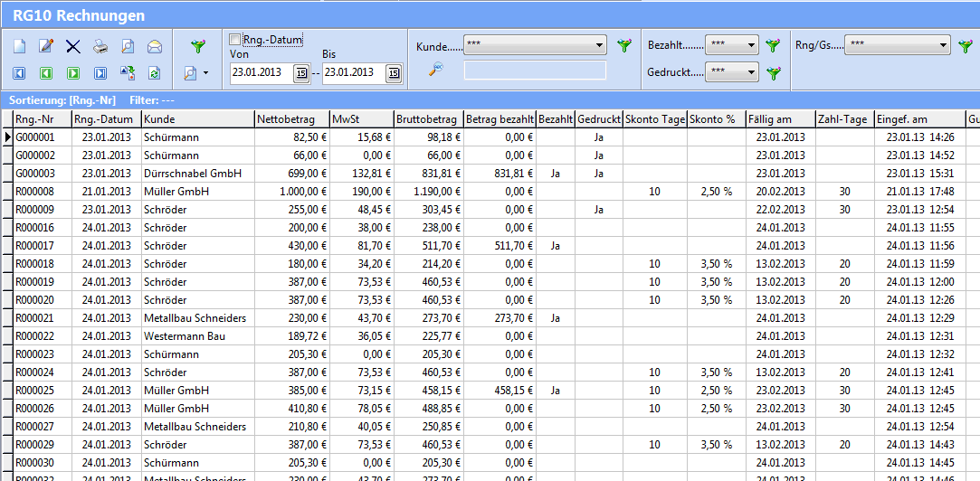The height and width of the screenshot is (481, 980).
Task: Sort by Bruttobetrag column header
Action: tap(427, 119)
